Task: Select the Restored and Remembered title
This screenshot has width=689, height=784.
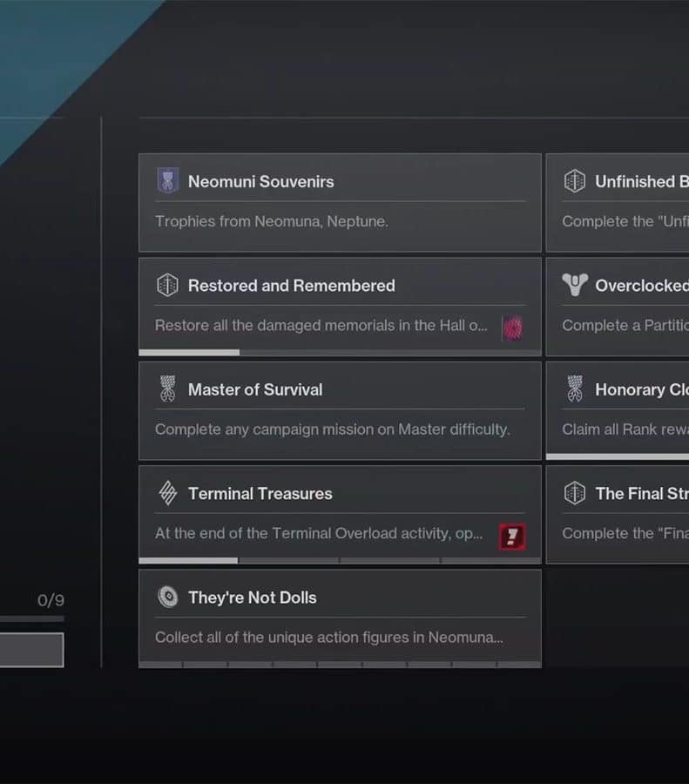Action: pyautogui.click(x=292, y=286)
